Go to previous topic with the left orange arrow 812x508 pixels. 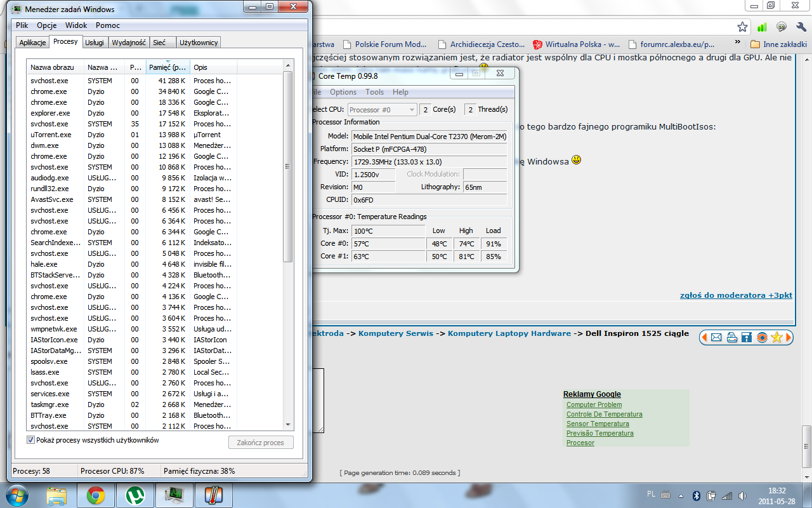(704, 337)
